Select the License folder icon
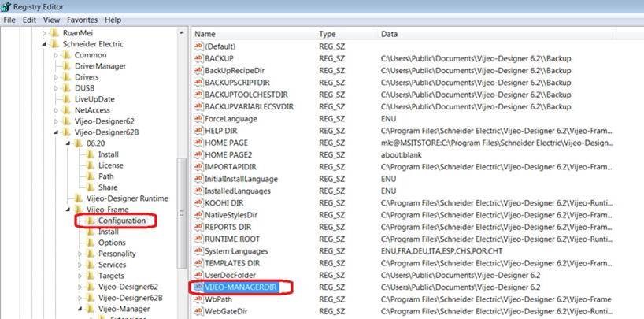Image resolution: width=644 pixels, height=319 pixels. pos(90,165)
